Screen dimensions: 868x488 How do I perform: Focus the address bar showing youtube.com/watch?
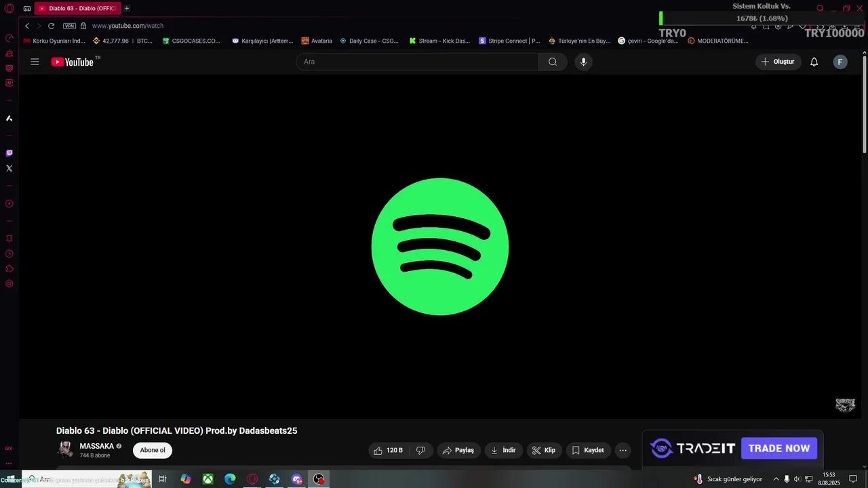[x=127, y=26]
